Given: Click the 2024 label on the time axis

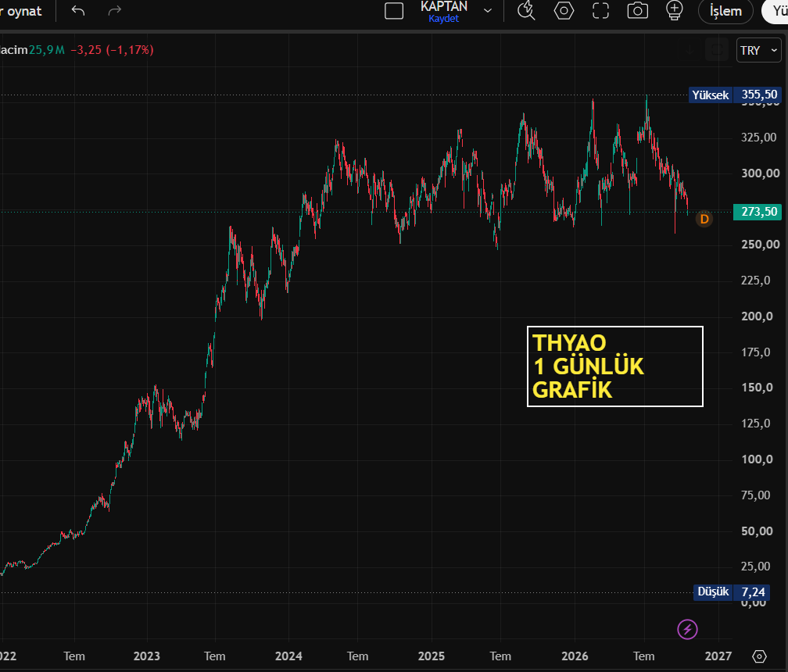Looking at the screenshot, I should (x=289, y=656).
